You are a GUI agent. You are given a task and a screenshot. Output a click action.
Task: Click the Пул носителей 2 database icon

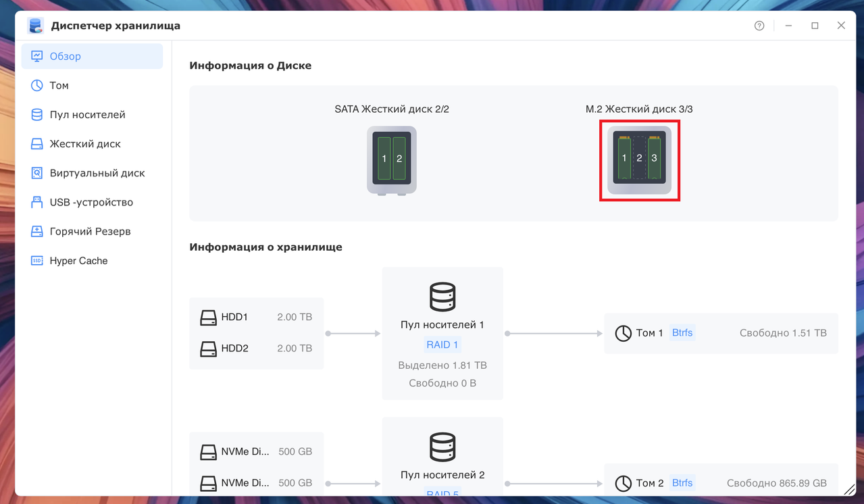(442, 447)
